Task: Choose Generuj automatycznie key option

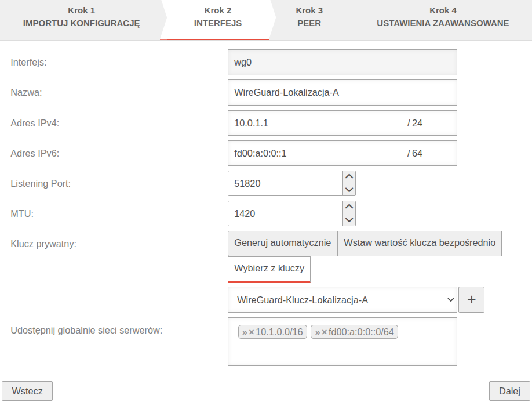Action: click(282, 243)
